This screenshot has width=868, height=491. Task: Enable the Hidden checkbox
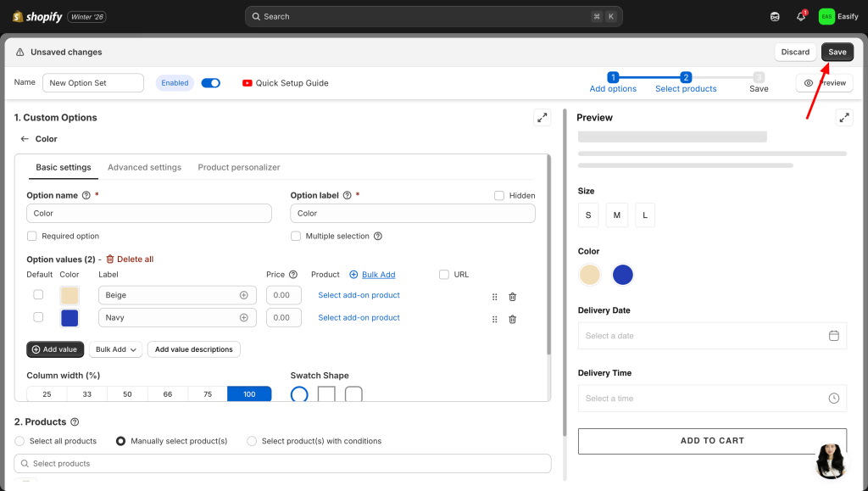(x=499, y=196)
